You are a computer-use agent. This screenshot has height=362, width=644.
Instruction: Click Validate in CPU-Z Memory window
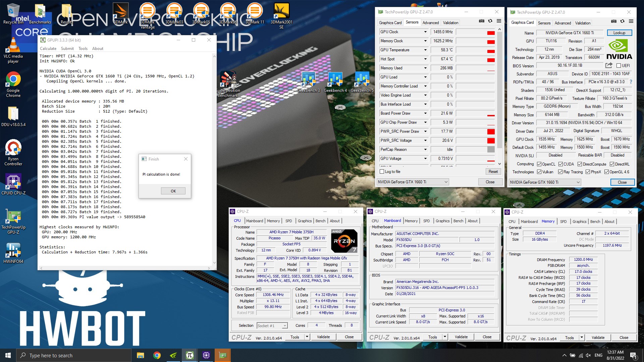coord(598,338)
